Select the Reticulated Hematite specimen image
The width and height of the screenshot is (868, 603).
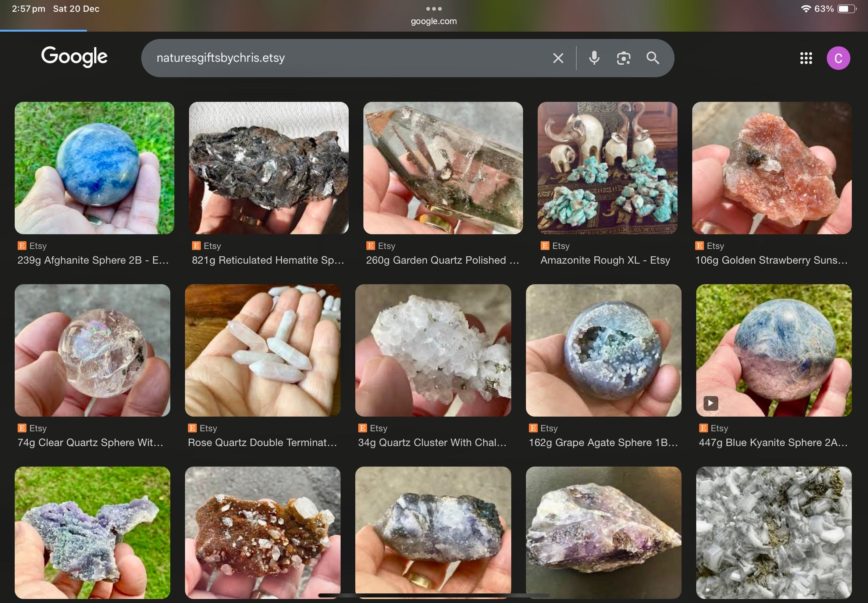point(268,168)
